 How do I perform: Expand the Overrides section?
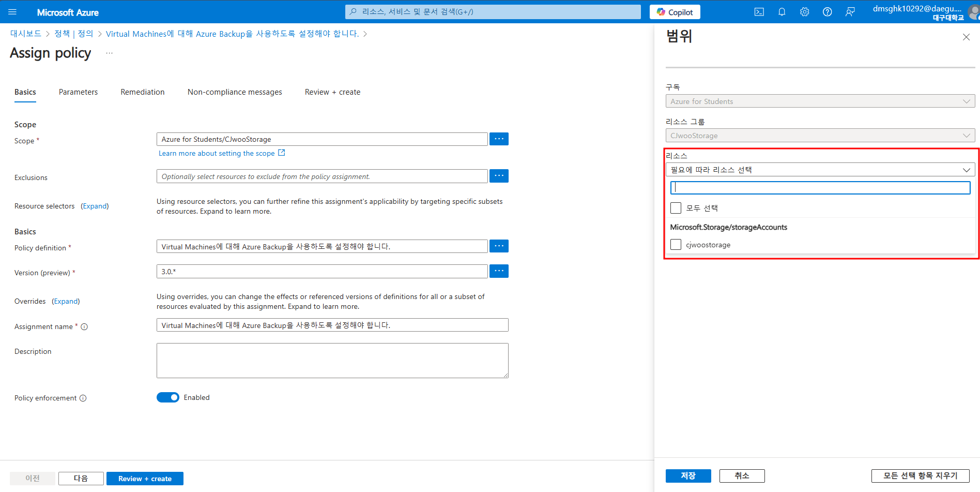pyautogui.click(x=66, y=301)
